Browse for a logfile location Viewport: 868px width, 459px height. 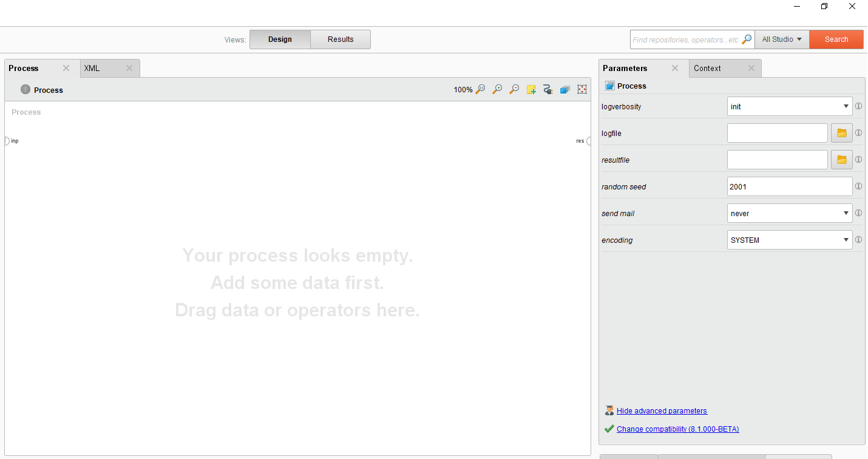tap(841, 132)
